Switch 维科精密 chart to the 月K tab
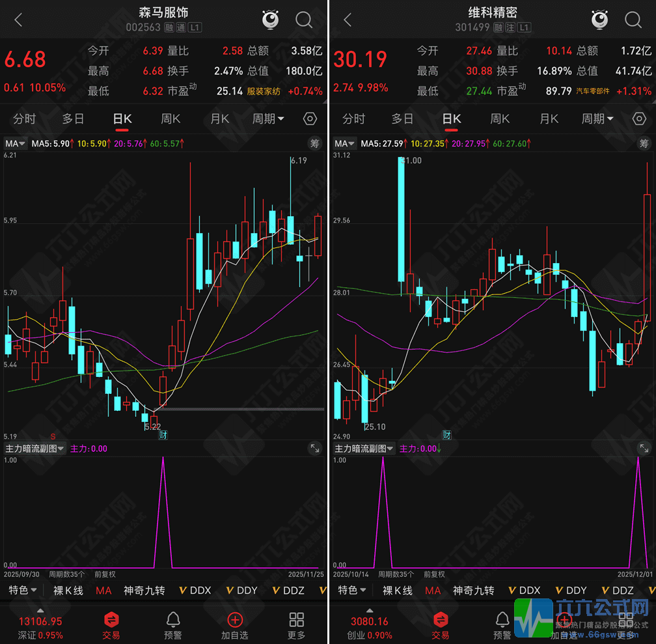This screenshot has height=644, width=656. pos(549,119)
